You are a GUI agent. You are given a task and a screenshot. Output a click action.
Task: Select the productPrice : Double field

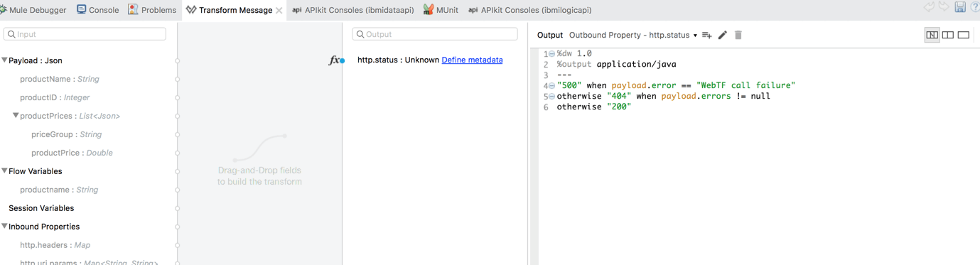(x=72, y=153)
